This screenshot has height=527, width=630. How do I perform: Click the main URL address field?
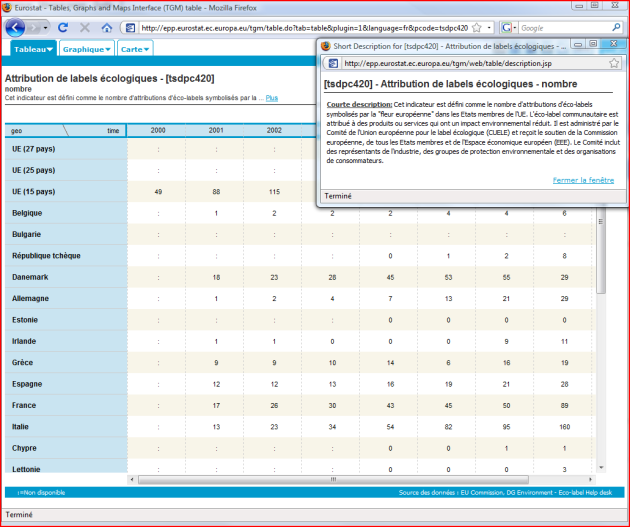(305, 28)
